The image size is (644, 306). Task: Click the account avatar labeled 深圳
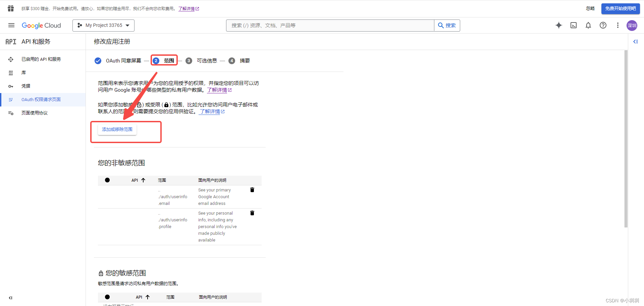[x=632, y=25]
